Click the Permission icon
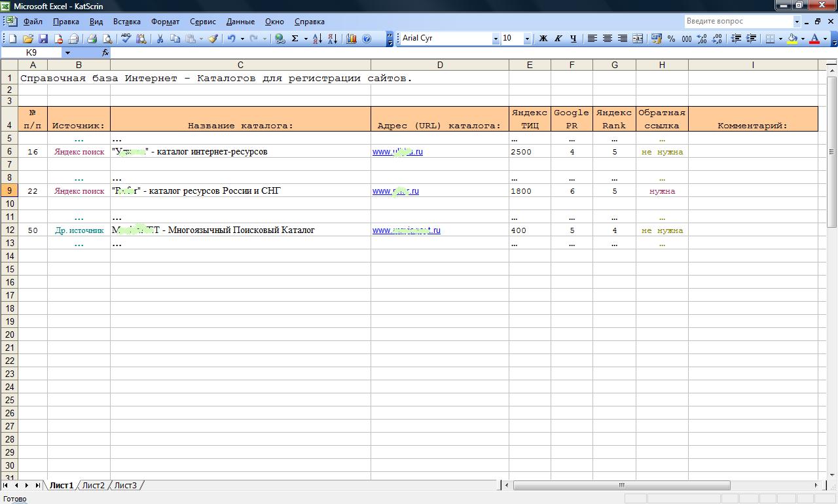 point(58,39)
